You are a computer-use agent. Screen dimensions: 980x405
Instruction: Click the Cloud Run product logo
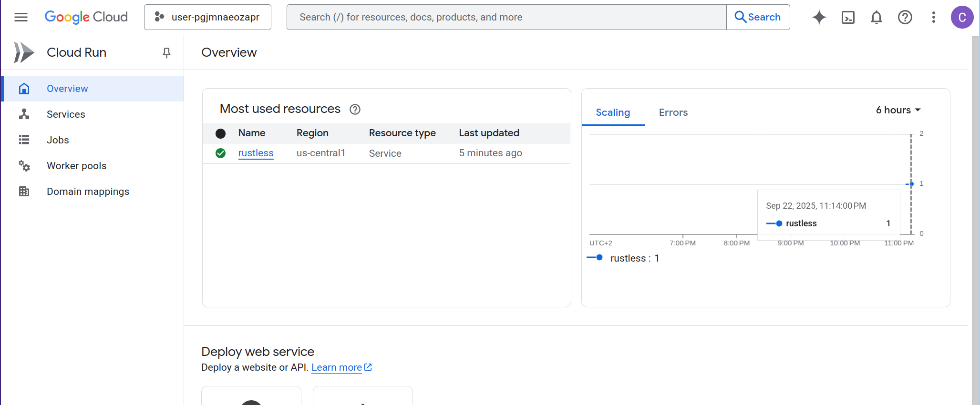pos(24,52)
